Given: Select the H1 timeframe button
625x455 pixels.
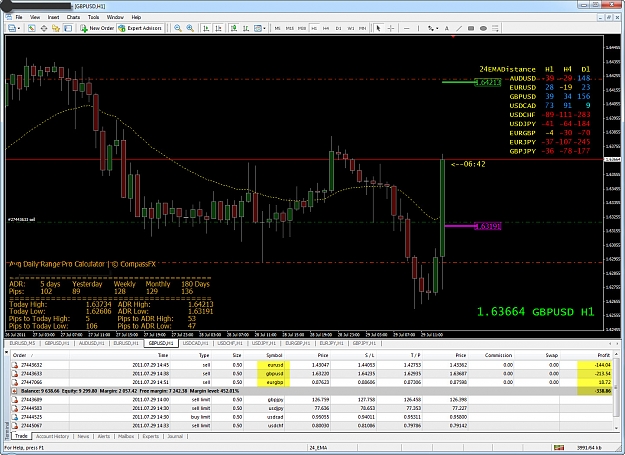Looking at the screenshot, I should [314, 28].
